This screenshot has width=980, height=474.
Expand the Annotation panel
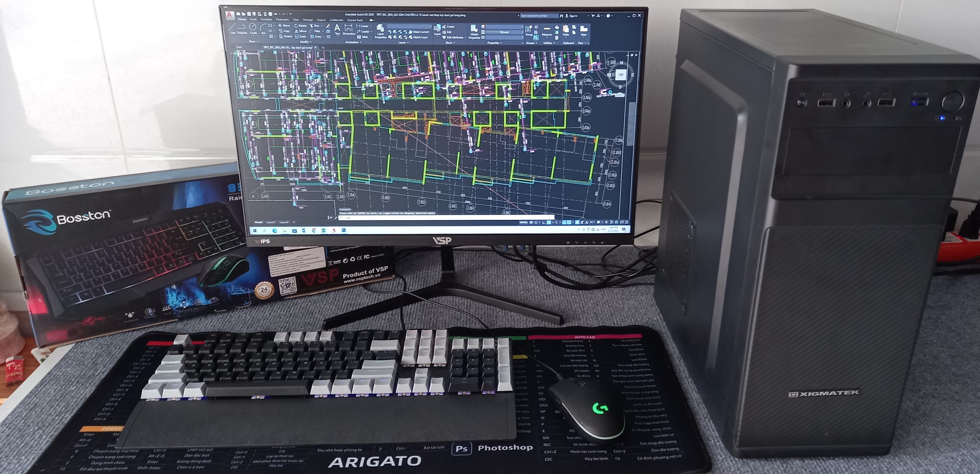click(x=353, y=42)
